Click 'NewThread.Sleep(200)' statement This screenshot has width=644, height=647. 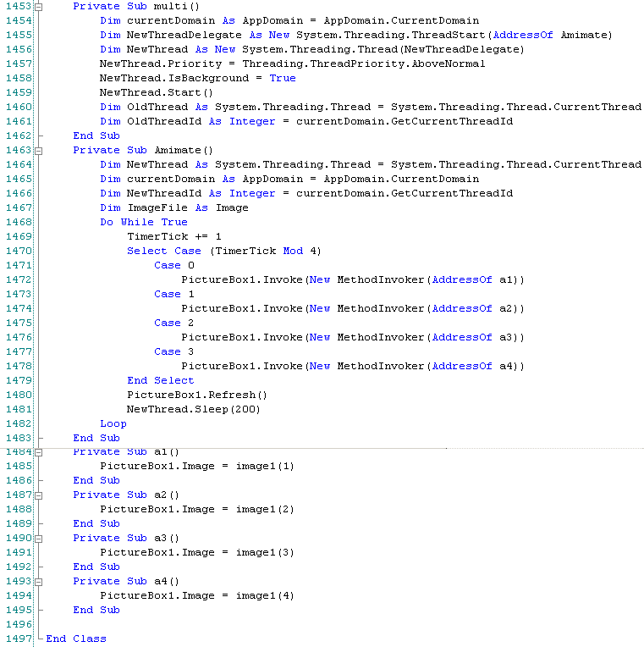coord(193,410)
